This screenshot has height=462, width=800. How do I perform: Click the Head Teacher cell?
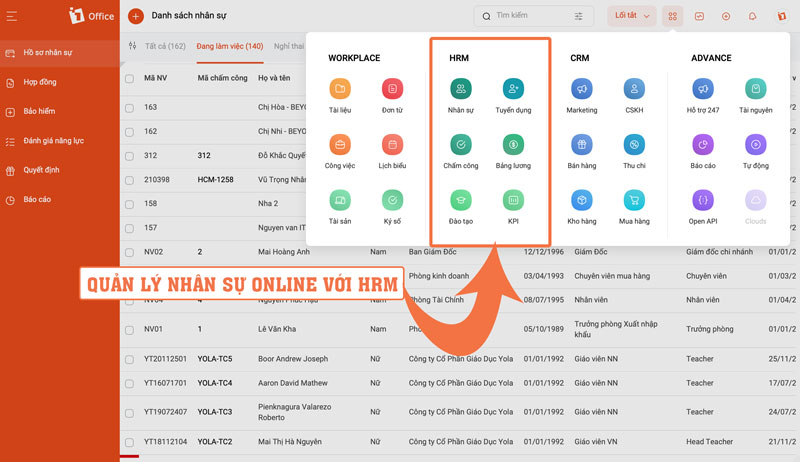(709, 442)
